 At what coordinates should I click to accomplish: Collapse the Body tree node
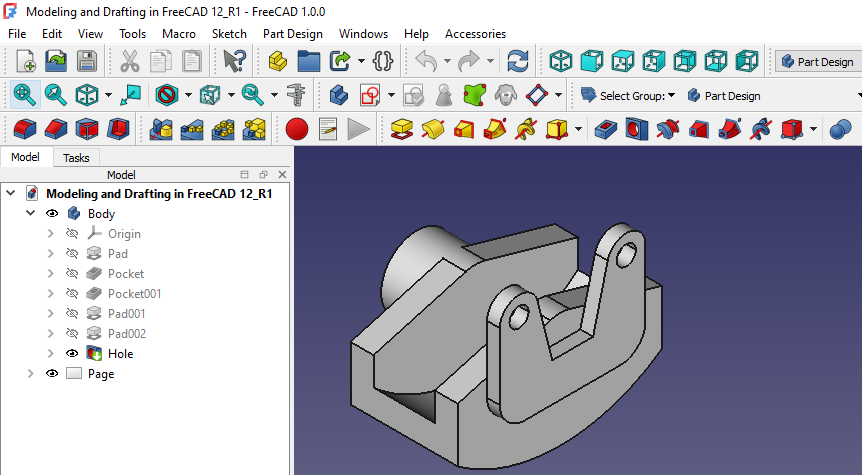coord(30,214)
